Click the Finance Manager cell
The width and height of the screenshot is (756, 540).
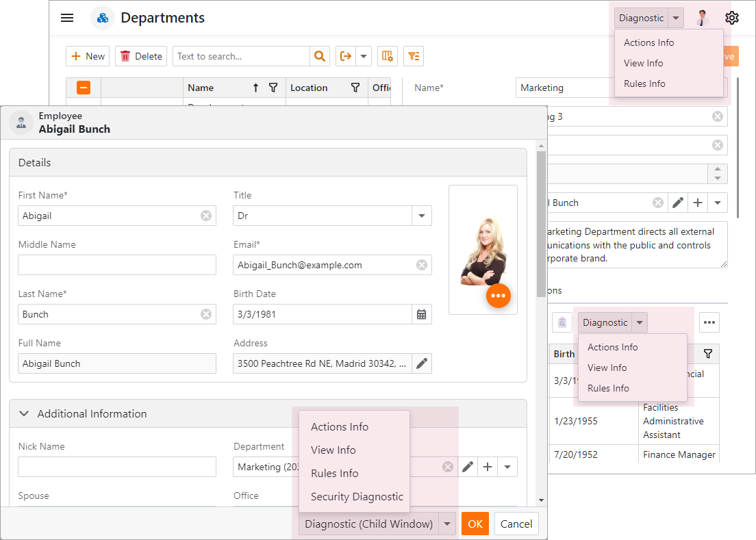[x=679, y=454]
